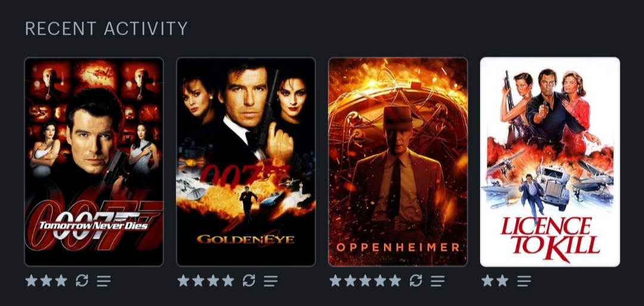Click the third star beneath Oppenheimer
The width and height of the screenshot is (644, 306).
365,280
